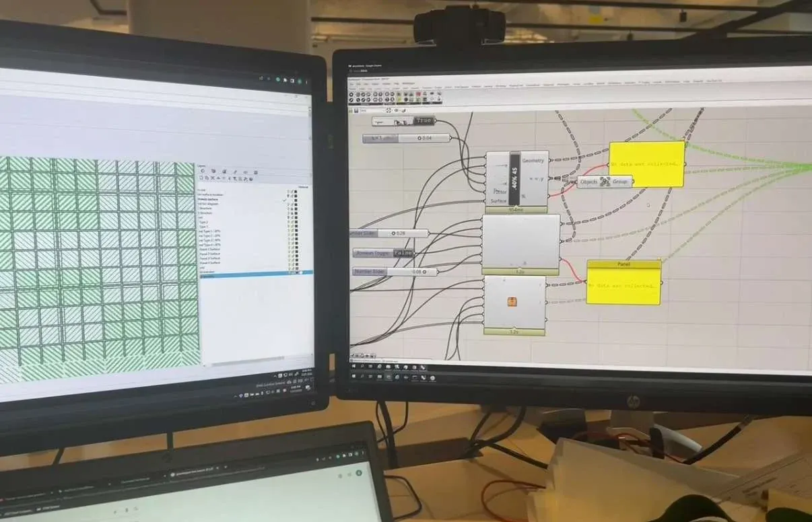Screen dimensions: 812x522
Task: Click the delete layer X icon in Rhino
Action: 213,178
